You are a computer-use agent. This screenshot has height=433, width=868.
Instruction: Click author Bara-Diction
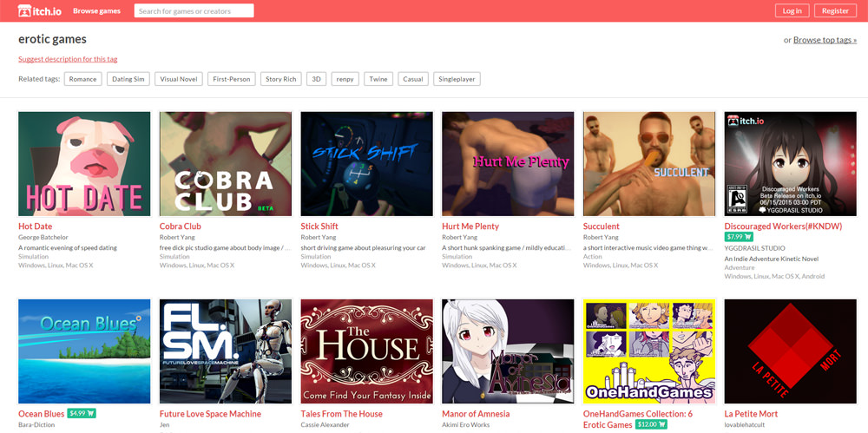pos(37,424)
